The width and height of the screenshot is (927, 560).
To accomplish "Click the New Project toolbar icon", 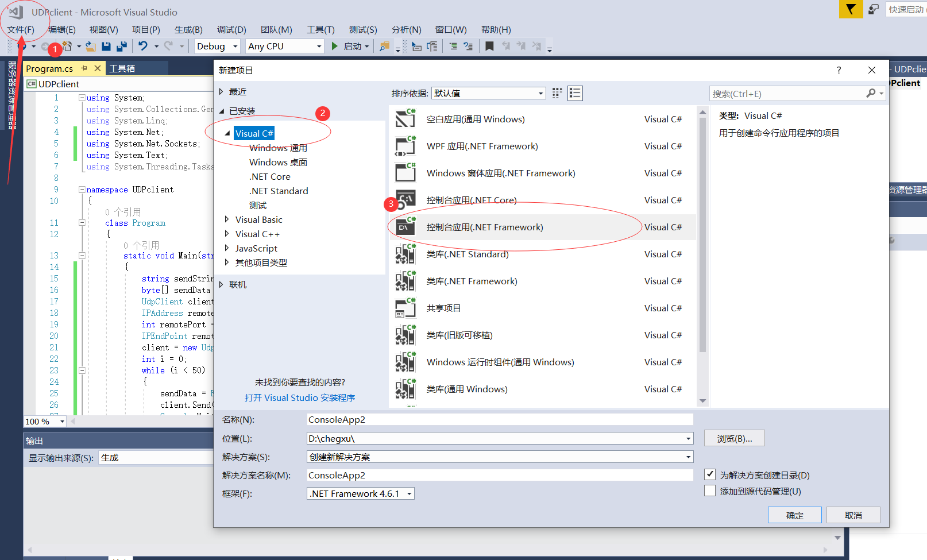I will click(x=67, y=46).
